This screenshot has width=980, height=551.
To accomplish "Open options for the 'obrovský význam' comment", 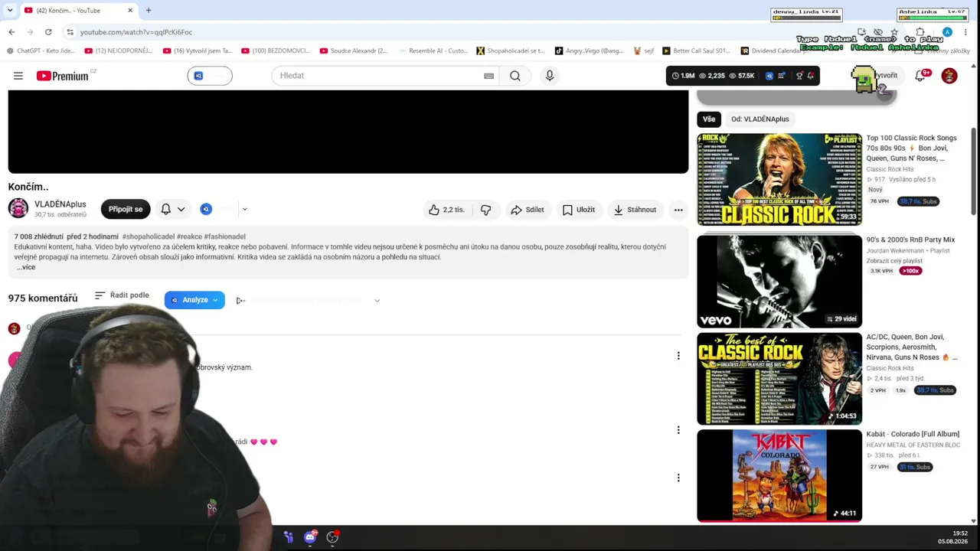I will click(678, 356).
